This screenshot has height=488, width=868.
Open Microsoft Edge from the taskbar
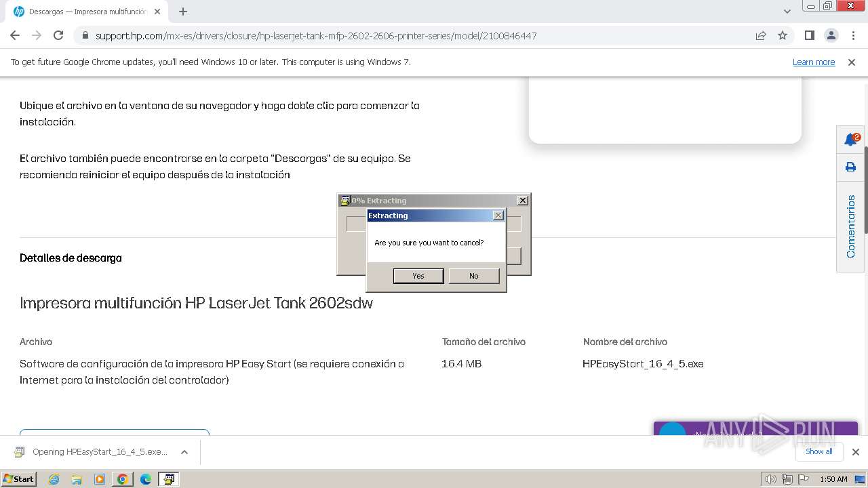146,479
